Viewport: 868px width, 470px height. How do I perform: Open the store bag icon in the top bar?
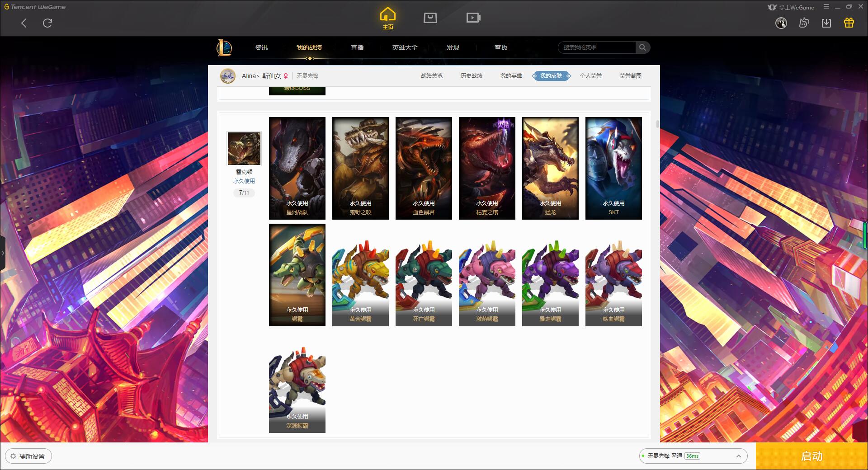tap(430, 18)
